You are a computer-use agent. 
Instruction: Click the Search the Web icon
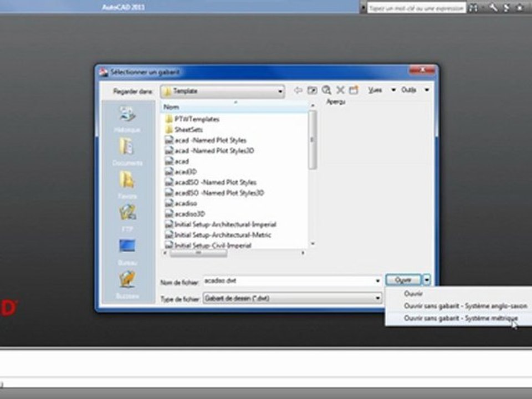[326, 90]
